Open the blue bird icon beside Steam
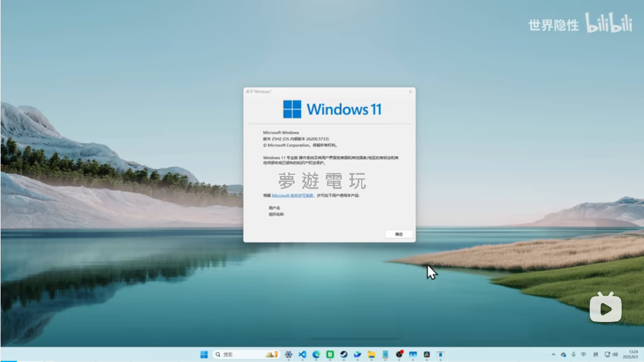 (358, 354)
